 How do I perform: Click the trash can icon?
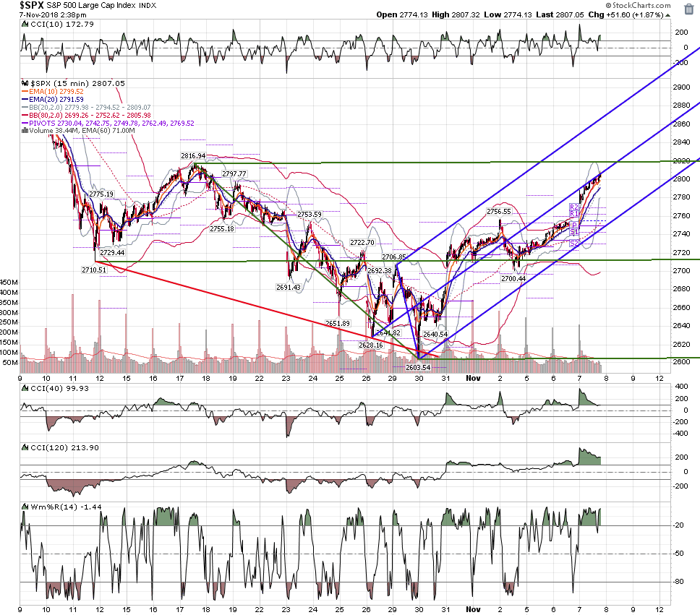tap(689, 9)
